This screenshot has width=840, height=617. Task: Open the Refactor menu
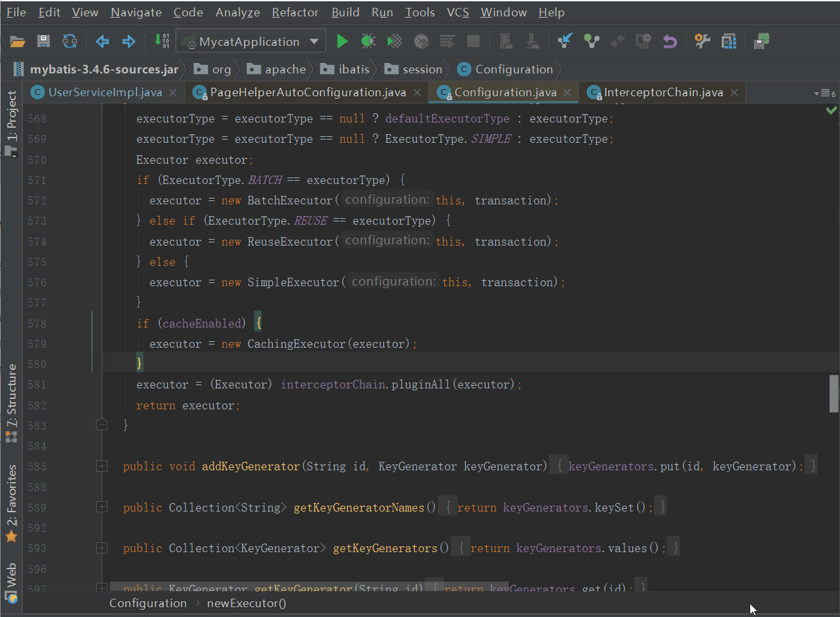pos(295,12)
